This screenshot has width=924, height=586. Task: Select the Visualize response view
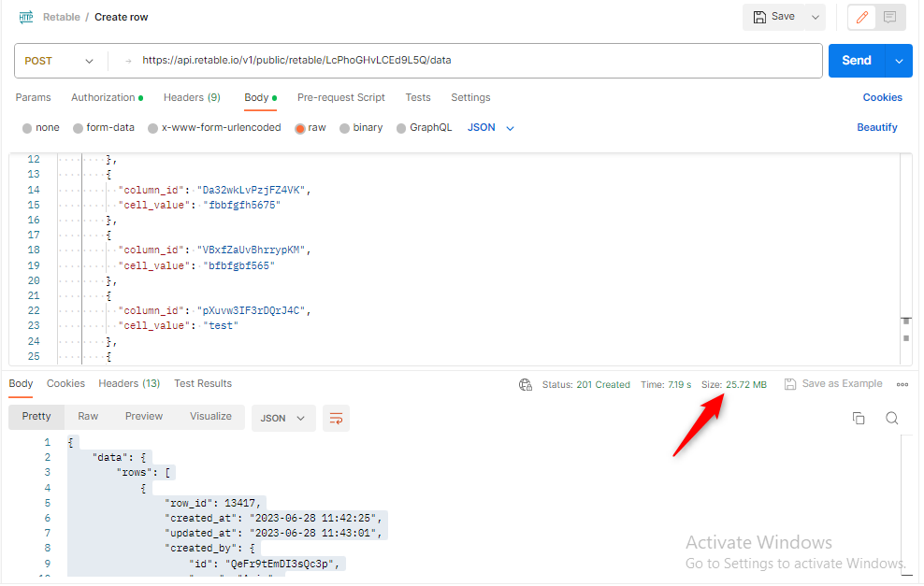[210, 417]
